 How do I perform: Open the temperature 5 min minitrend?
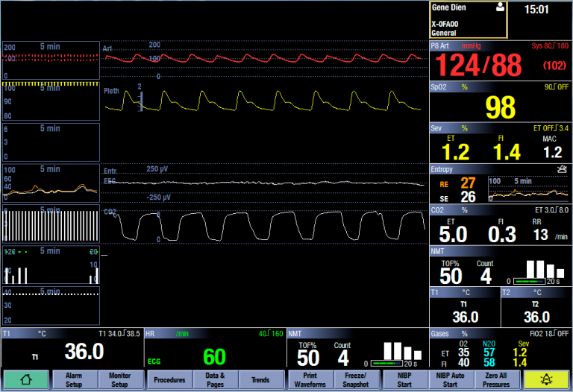click(x=51, y=306)
